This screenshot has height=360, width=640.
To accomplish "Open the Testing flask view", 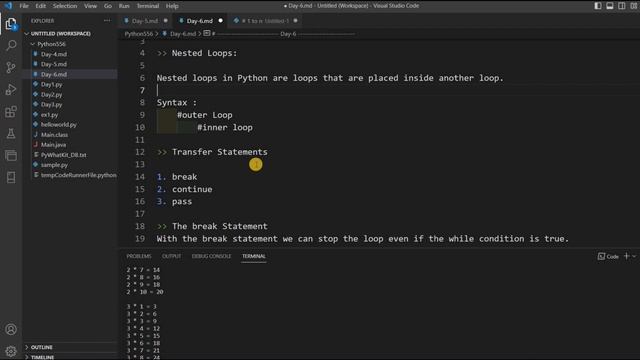I will [11, 133].
